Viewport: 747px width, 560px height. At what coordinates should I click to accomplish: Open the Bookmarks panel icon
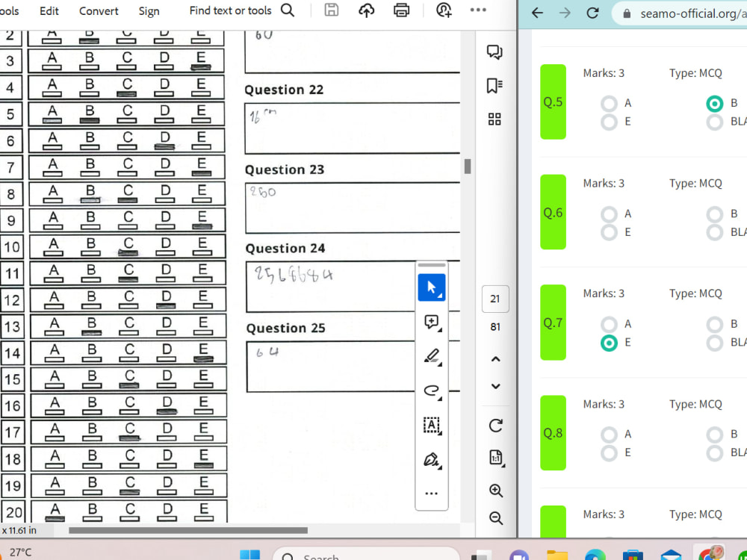(495, 86)
